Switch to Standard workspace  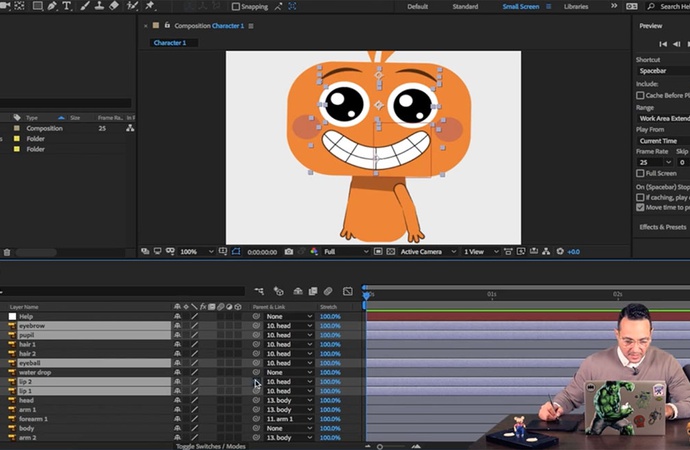(465, 7)
